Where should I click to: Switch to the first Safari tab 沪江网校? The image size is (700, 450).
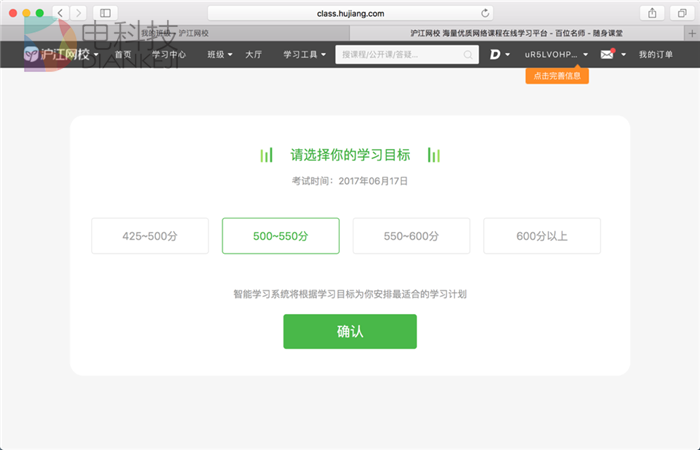coord(175,33)
